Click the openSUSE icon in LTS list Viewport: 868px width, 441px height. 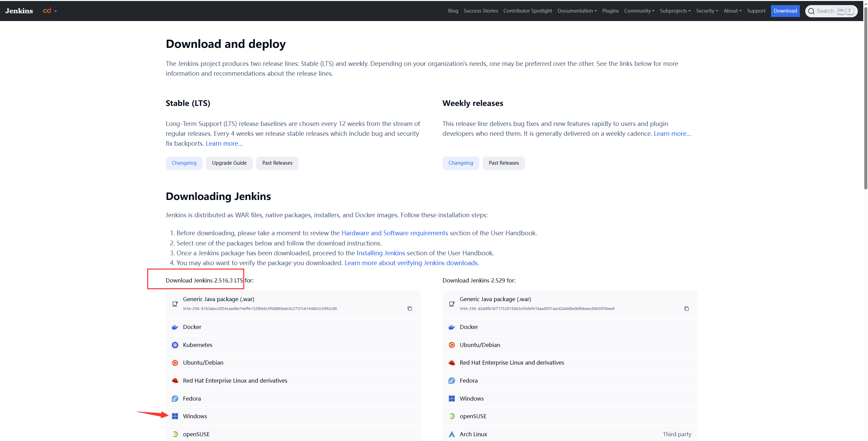coord(175,434)
